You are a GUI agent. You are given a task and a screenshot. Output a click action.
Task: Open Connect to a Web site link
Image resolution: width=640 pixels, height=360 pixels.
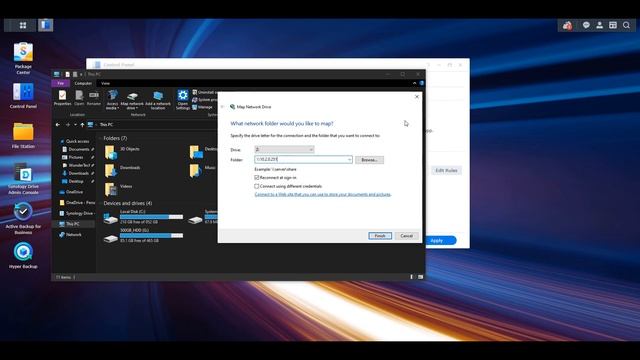(x=323, y=195)
